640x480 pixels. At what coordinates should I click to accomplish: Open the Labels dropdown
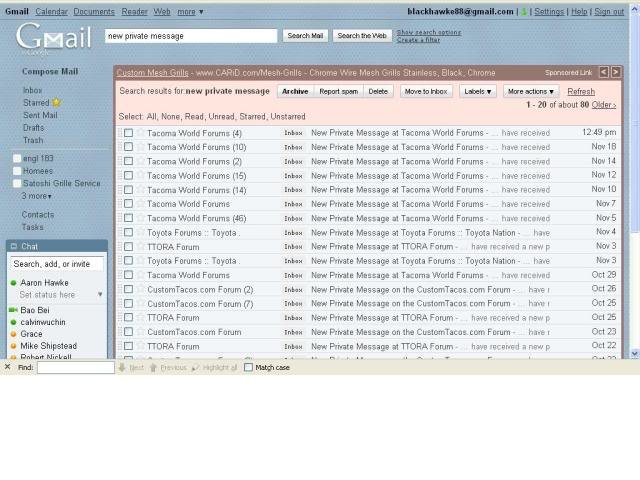coord(478,91)
